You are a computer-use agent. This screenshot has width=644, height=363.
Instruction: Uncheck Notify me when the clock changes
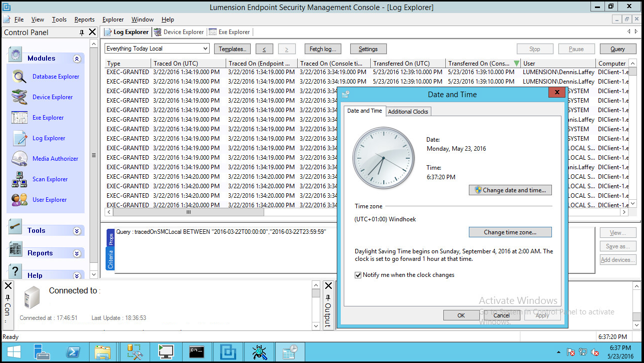359,274
